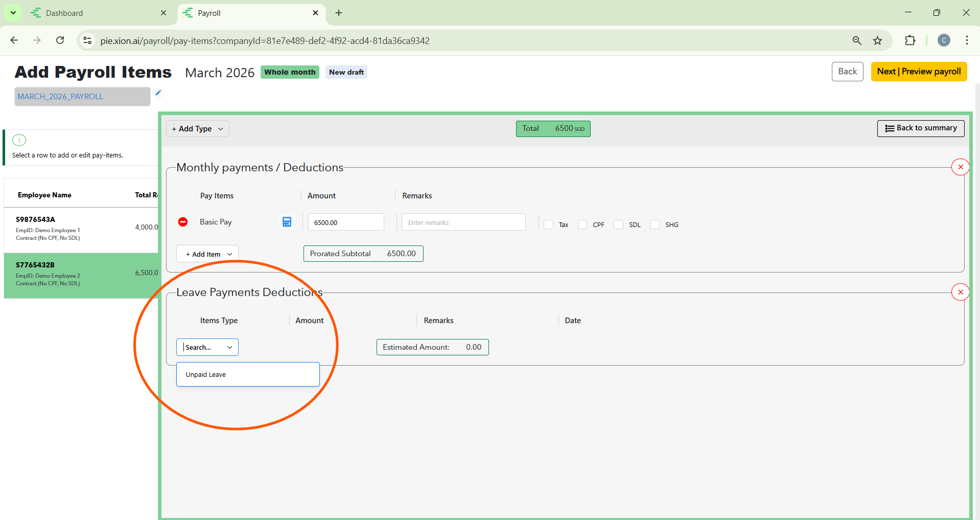980x520 pixels.
Task: Reload the payroll page
Action: click(x=60, y=40)
